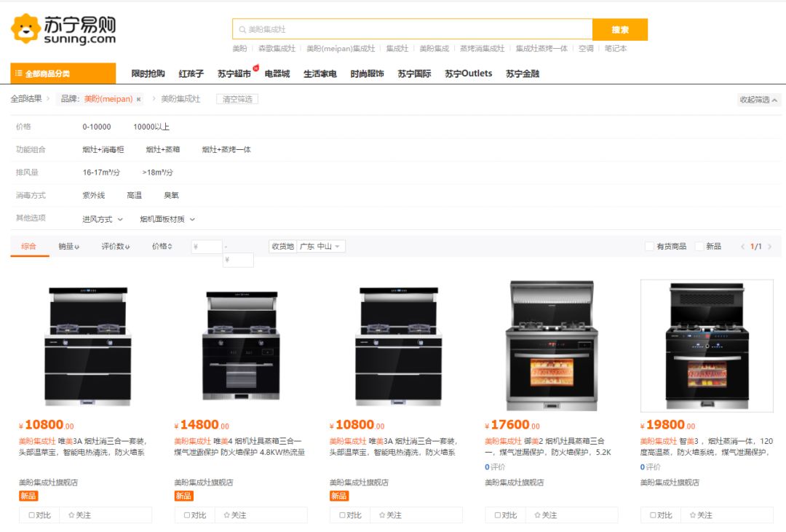Viewport: 786px width, 532px height.
Task: Open the 全部商品分类 category menu
Action: point(63,74)
